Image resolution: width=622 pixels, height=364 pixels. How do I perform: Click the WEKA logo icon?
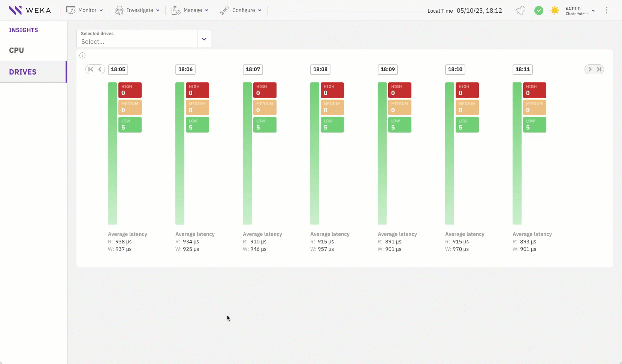pyautogui.click(x=15, y=10)
